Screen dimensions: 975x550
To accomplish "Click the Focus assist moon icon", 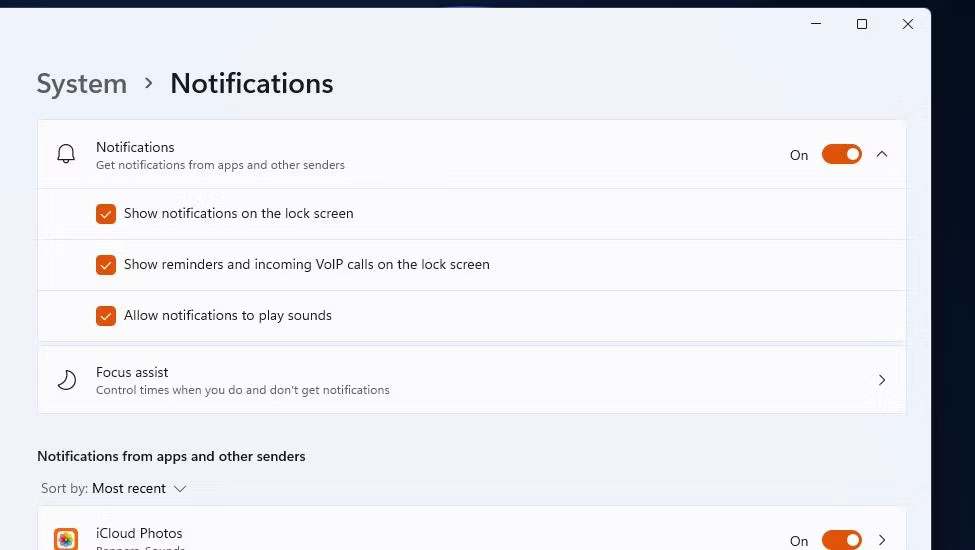I will 66,380.
